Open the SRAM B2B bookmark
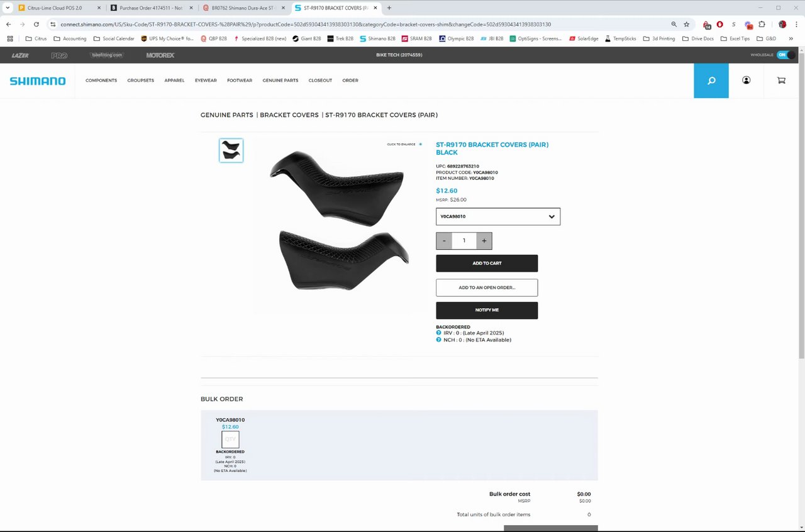Screen dimensions: 805x532 [416, 38]
